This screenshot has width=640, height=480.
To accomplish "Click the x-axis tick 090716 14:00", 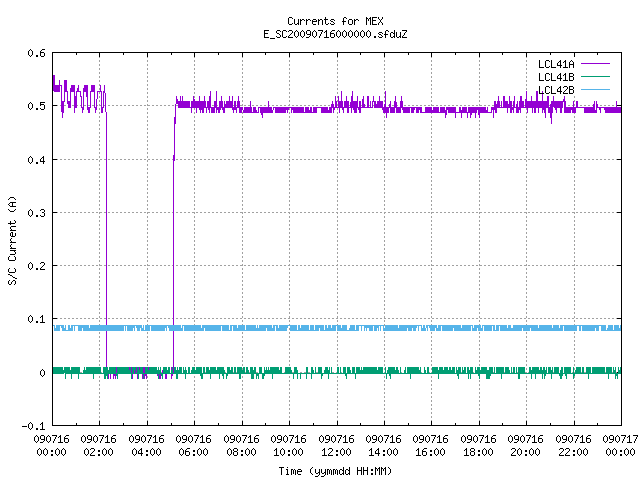I will pos(384,446).
